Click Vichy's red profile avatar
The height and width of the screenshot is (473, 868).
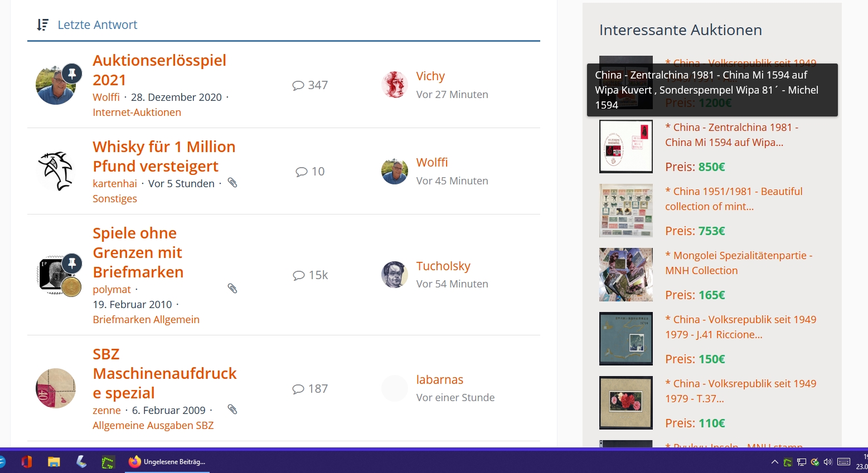394,85
